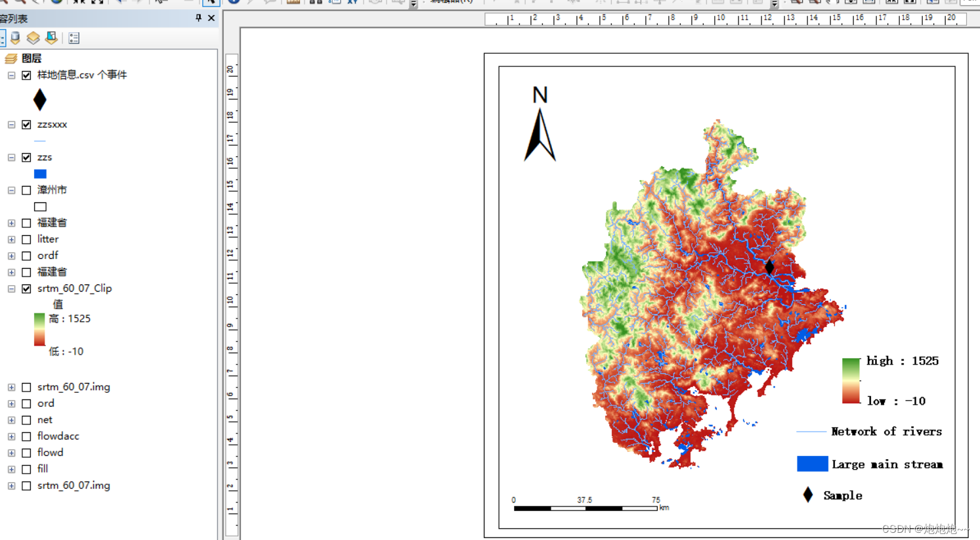Expand the flowd layer node
The height and width of the screenshot is (540, 980).
click(x=11, y=453)
